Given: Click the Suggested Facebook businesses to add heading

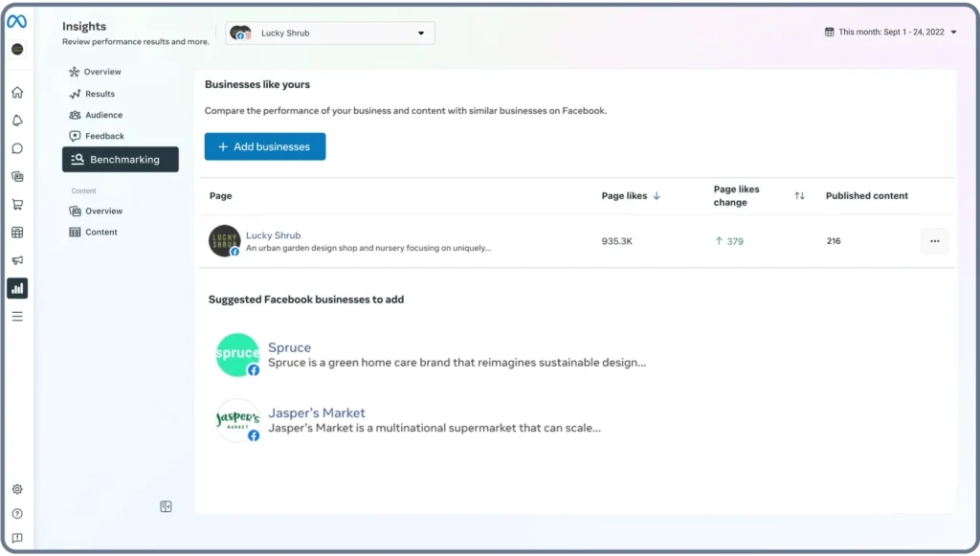Looking at the screenshot, I should (x=306, y=300).
